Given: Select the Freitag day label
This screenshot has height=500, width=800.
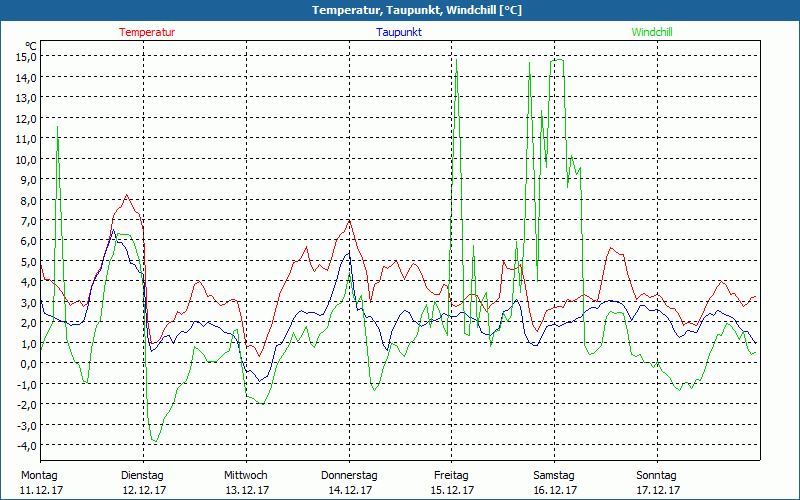Looking at the screenshot, I should (x=451, y=476).
